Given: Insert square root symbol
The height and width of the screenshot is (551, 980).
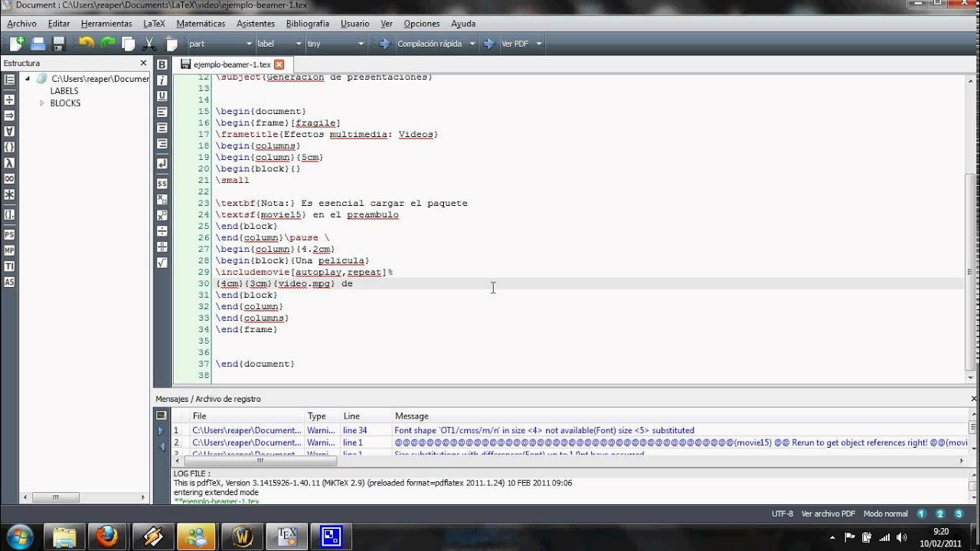Looking at the screenshot, I should 162,262.
